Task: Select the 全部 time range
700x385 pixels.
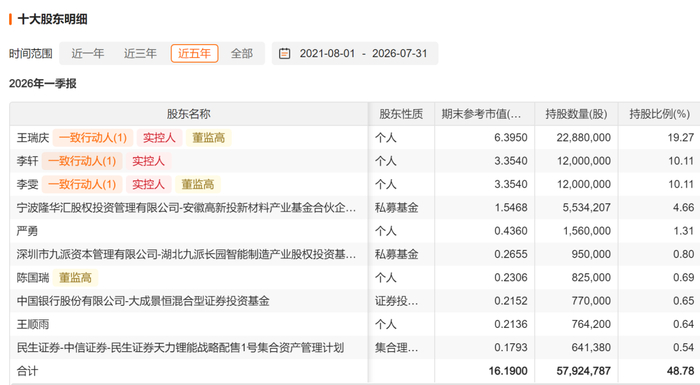Action: [242, 54]
